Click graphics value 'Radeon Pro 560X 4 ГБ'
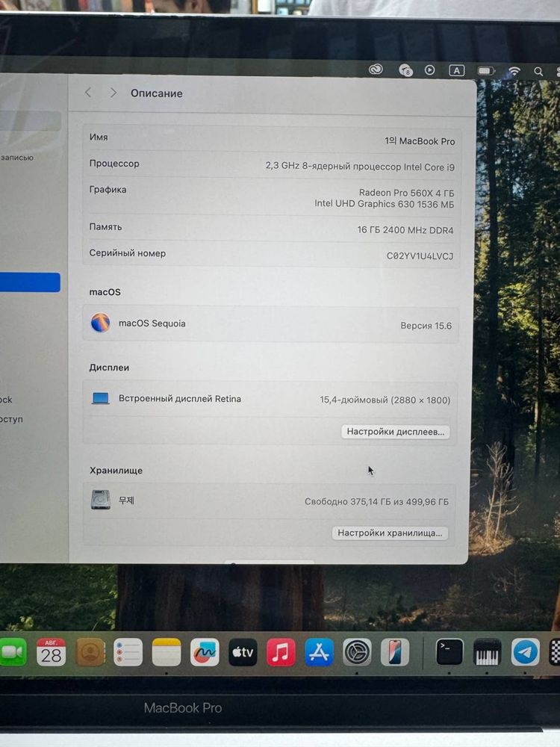The height and width of the screenshot is (747, 560). [406, 193]
